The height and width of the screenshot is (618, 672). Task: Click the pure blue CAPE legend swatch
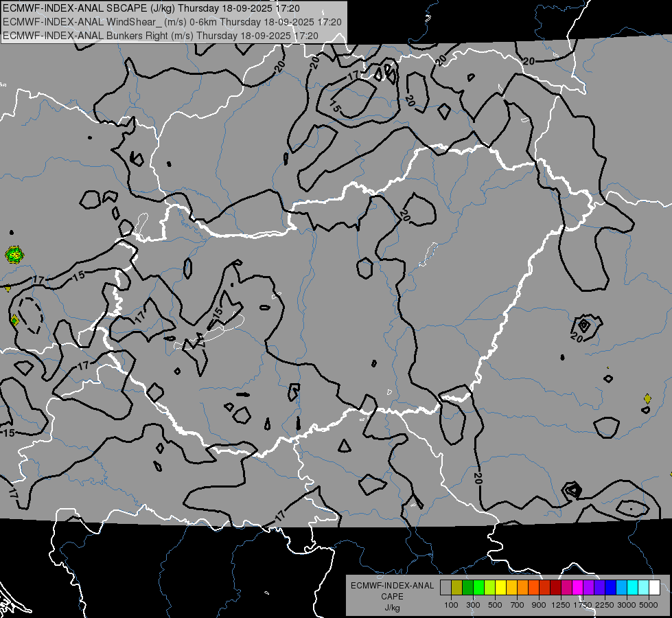coord(611,588)
